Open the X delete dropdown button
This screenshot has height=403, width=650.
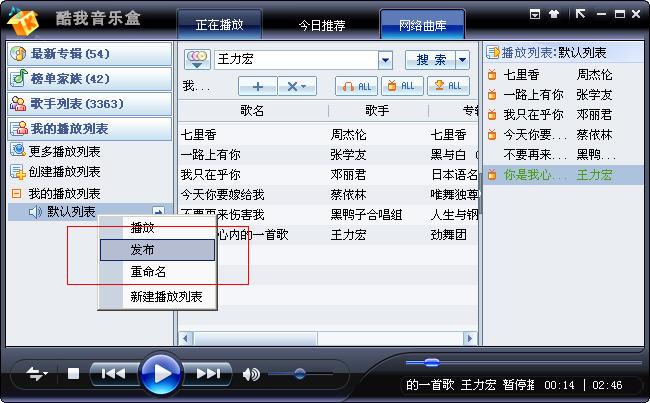click(296, 86)
